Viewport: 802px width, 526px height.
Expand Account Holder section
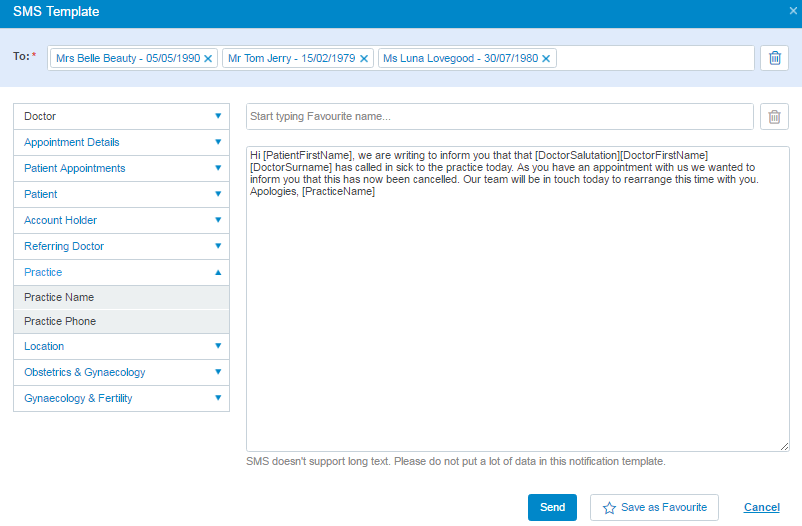click(x=121, y=221)
